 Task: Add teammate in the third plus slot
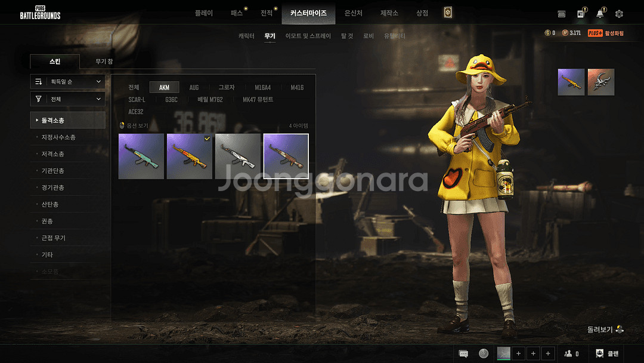click(548, 353)
